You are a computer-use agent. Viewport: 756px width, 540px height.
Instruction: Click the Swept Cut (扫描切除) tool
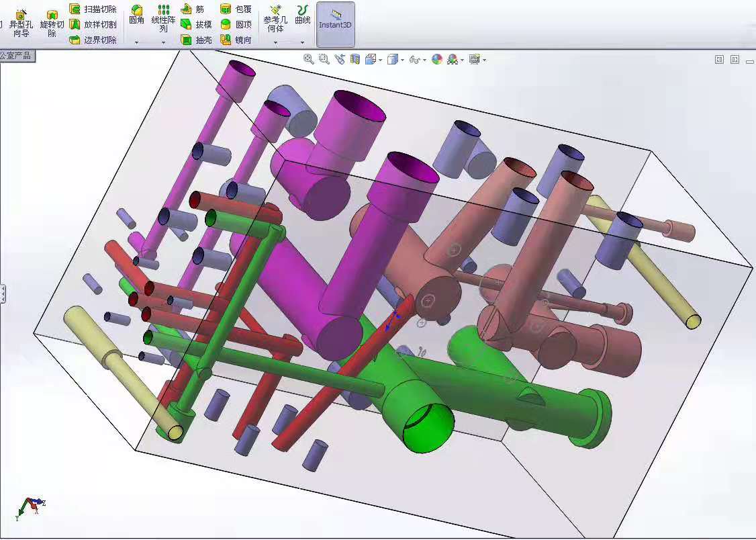[93, 9]
